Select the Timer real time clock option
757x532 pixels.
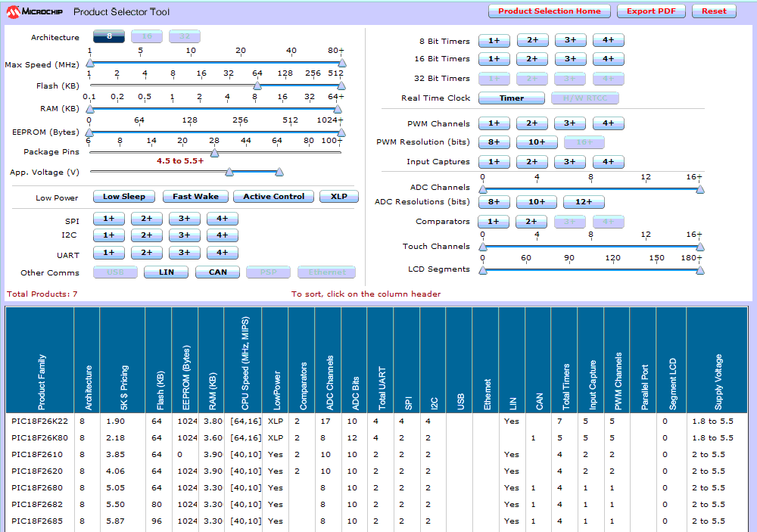[x=511, y=98]
